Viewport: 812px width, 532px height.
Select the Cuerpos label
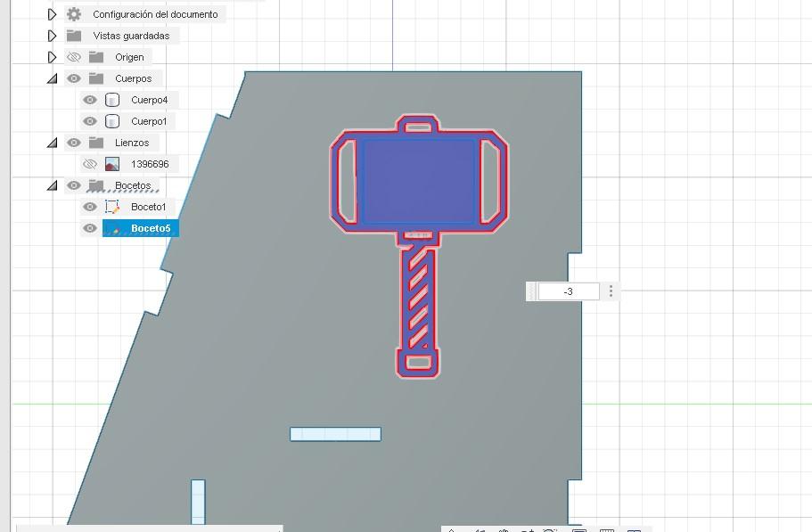coord(134,78)
